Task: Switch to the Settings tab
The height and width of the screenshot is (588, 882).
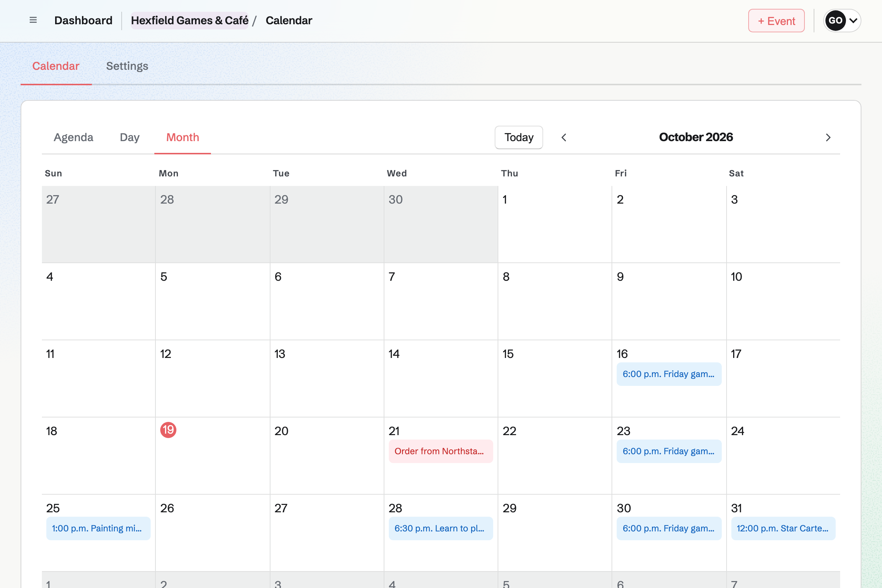Action: (x=127, y=66)
